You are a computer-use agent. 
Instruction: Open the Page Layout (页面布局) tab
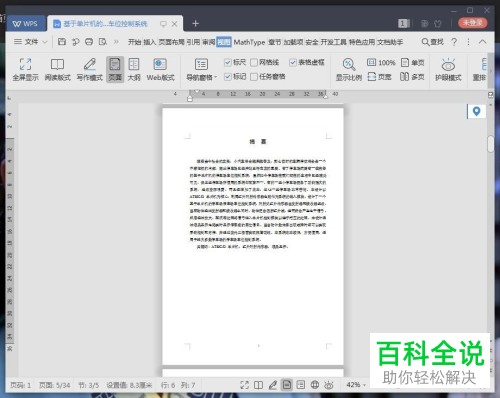(171, 42)
